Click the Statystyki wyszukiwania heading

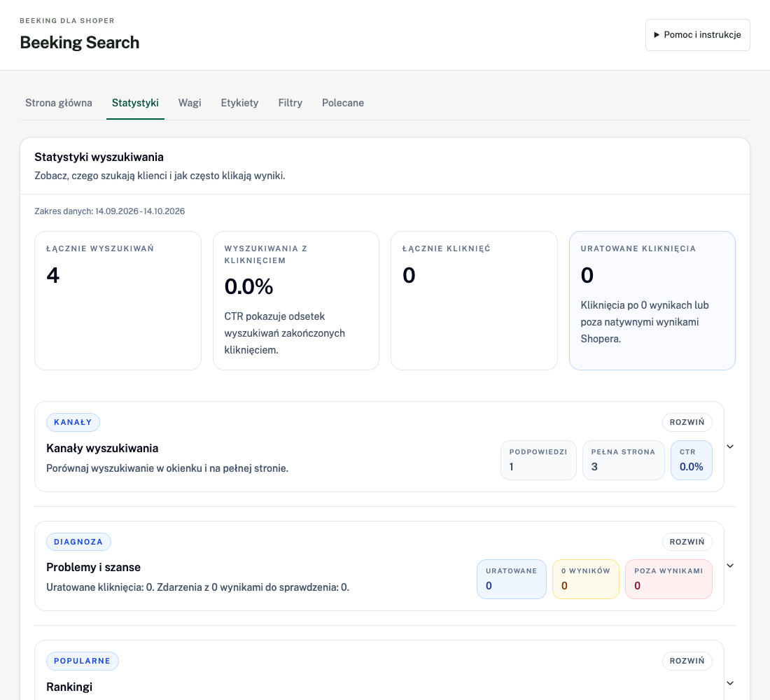tap(99, 157)
